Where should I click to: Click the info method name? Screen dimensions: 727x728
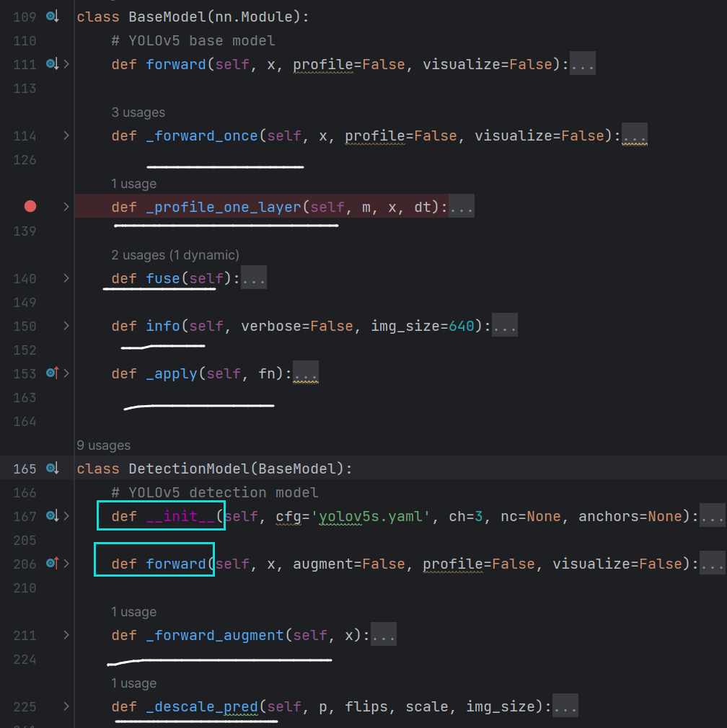click(x=162, y=326)
